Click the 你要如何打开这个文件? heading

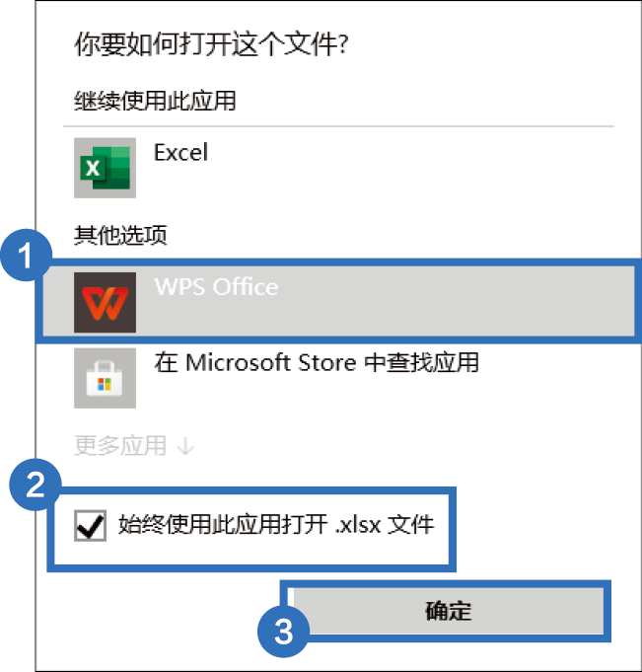pyautogui.click(x=212, y=44)
